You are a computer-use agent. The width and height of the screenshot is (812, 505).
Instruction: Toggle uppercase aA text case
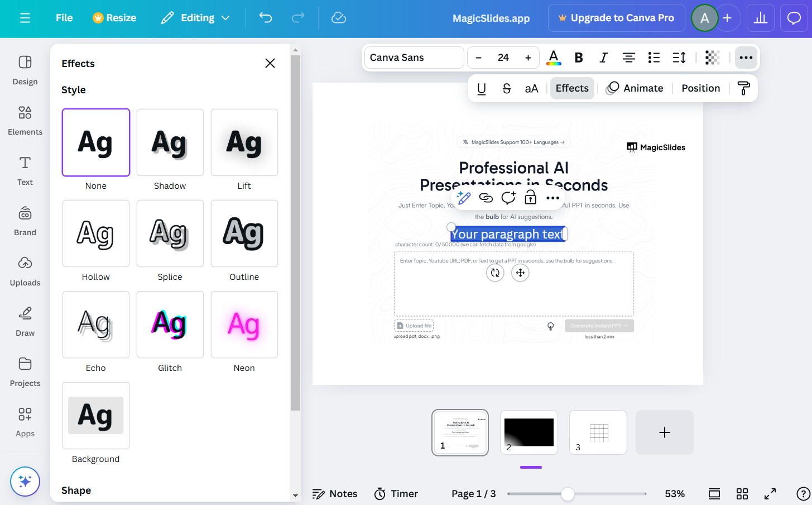click(x=531, y=88)
